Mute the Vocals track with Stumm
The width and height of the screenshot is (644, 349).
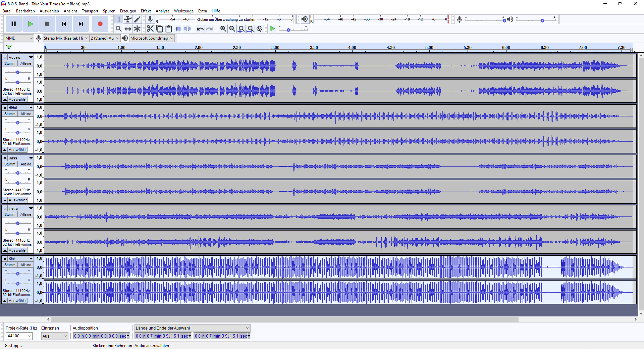[10, 63]
